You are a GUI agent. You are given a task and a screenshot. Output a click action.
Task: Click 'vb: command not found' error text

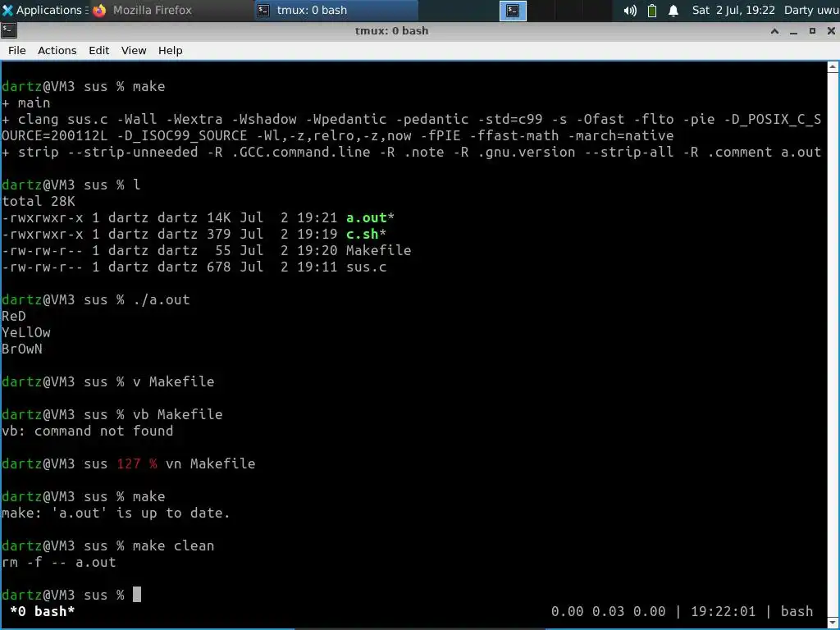(87, 431)
